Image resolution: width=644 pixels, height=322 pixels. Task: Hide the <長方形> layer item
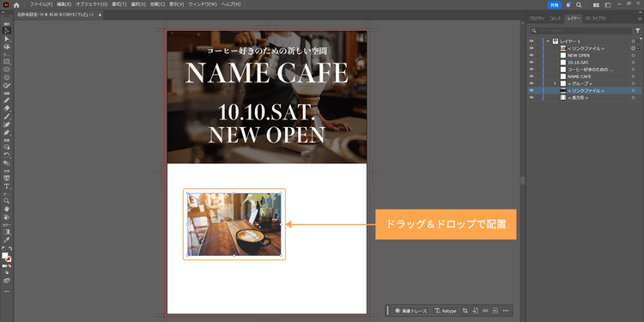coord(532,98)
